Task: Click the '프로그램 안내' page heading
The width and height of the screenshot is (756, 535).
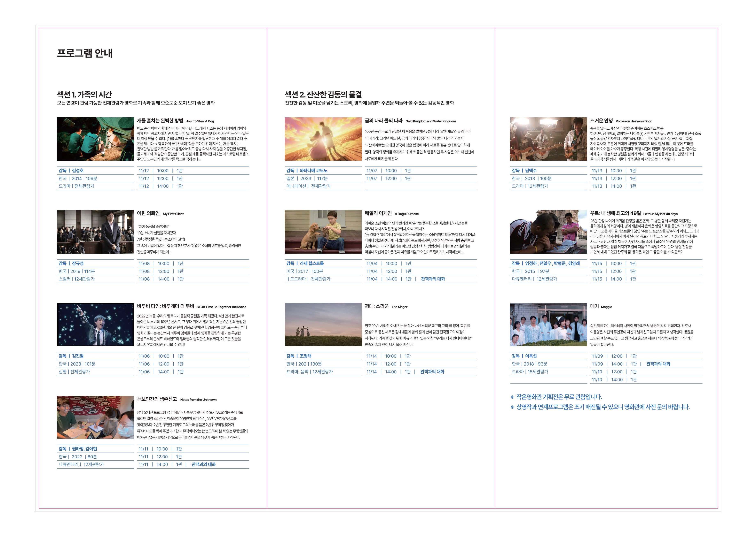Action: [x=85, y=53]
